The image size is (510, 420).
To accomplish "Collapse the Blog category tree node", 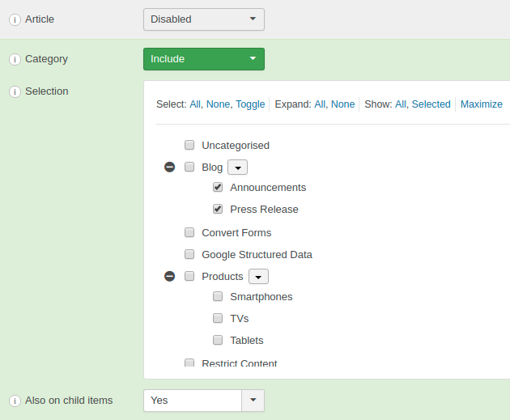I will [x=170, y=168].
